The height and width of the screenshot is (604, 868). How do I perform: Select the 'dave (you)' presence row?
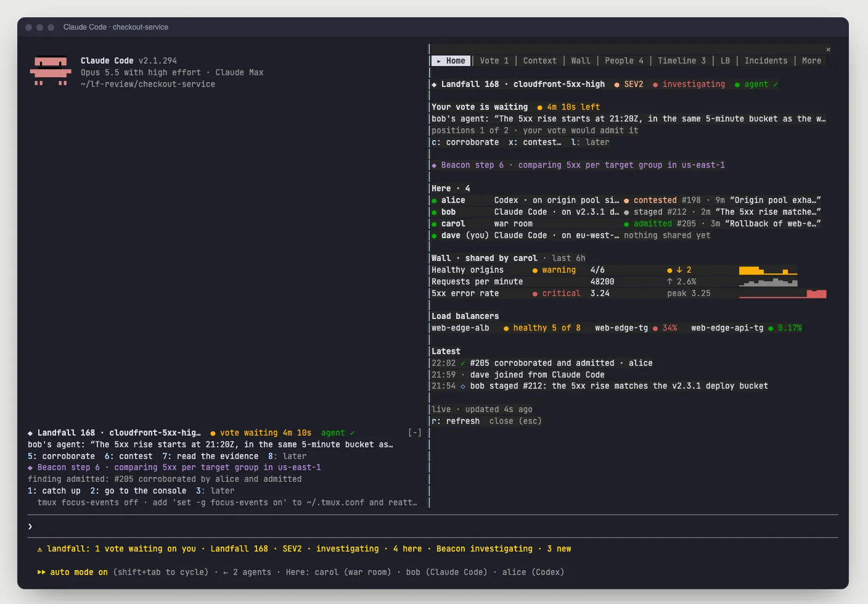571,236
